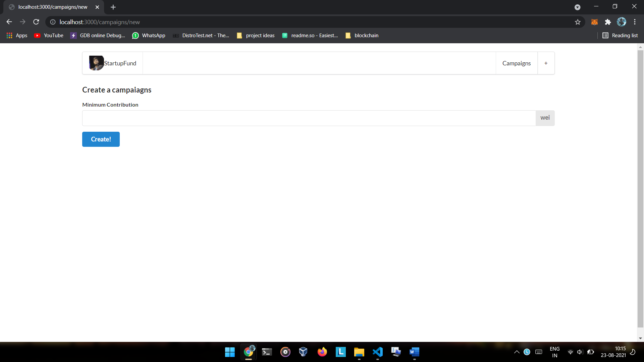Expand the project ideas bookmark folder
The height and width of the screenshot is (362, 644).
[256, 36]
